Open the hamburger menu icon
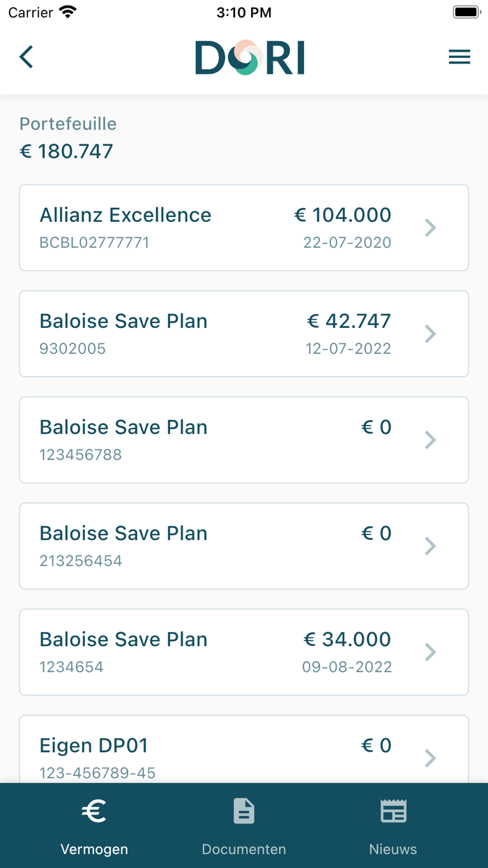 [459, 57]
